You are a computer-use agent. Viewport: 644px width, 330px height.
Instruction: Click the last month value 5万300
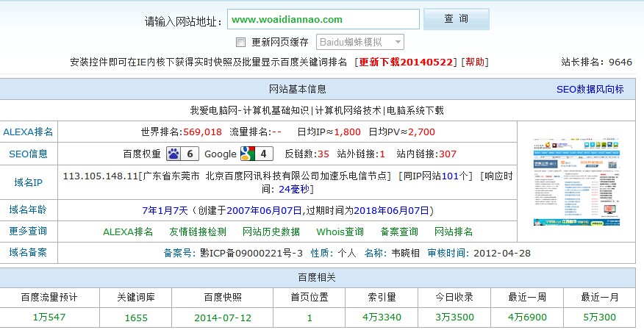pyautogui.click(x=600, y=318)
